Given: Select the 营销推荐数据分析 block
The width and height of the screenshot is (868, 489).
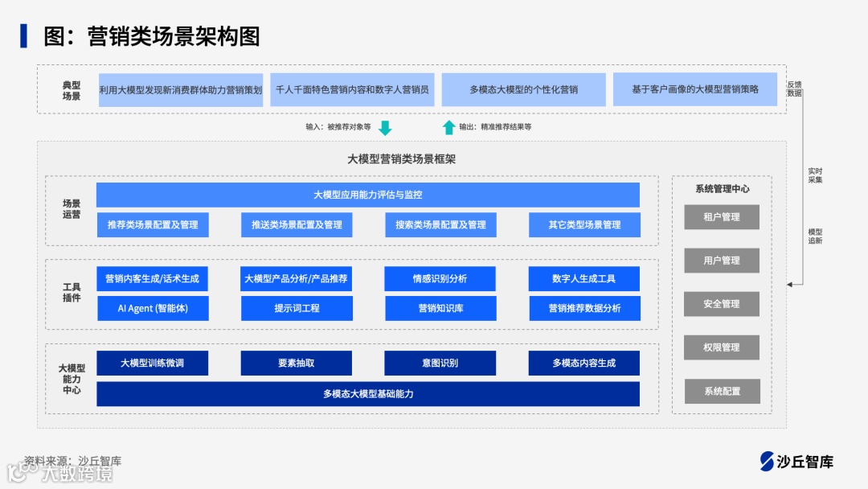Looking at the screenshot, I should [x=584, y=309].
